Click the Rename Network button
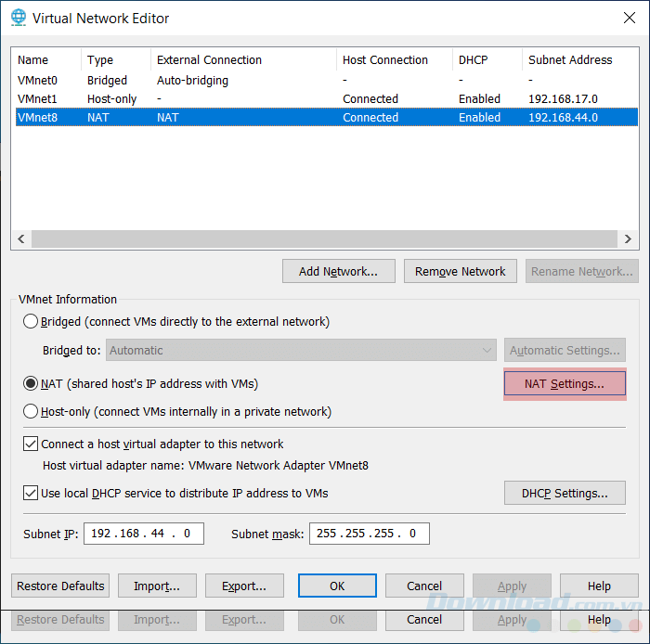Screen dimensions: 650x644 click(581, 271)
